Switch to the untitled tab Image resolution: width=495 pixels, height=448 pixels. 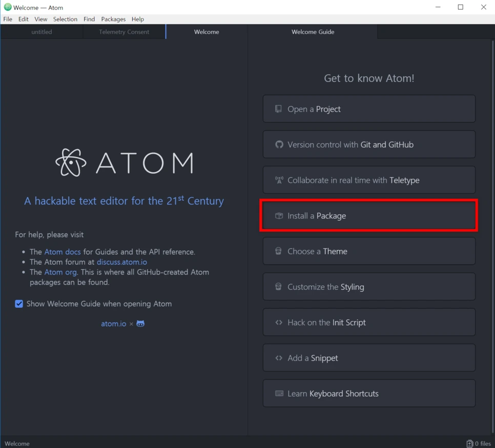(42, 32)
